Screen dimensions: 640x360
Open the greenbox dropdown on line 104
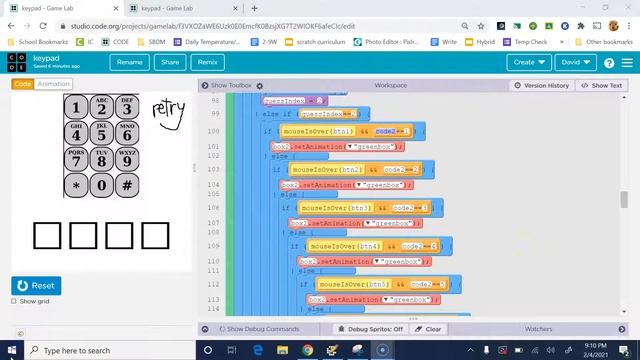point(359,185)
